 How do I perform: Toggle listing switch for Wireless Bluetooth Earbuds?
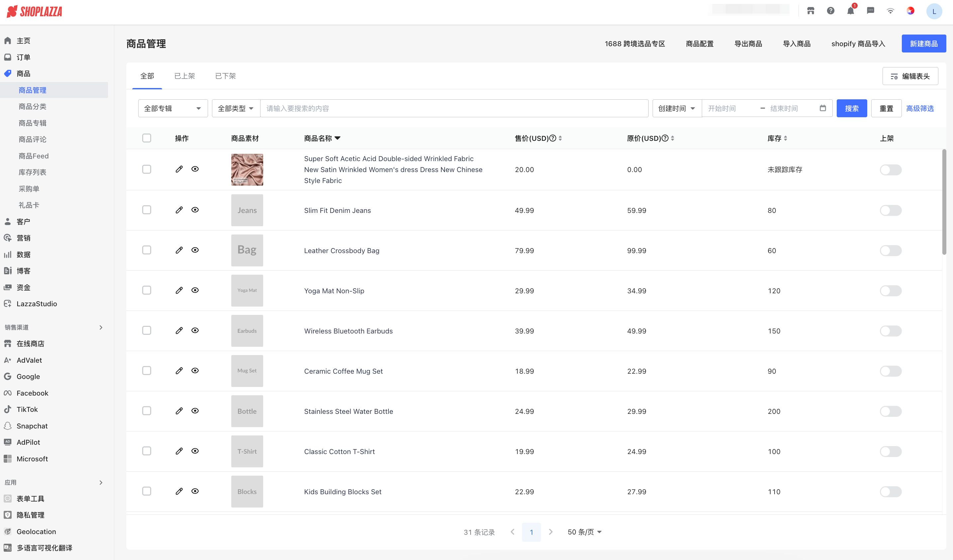tap(891, 331)
